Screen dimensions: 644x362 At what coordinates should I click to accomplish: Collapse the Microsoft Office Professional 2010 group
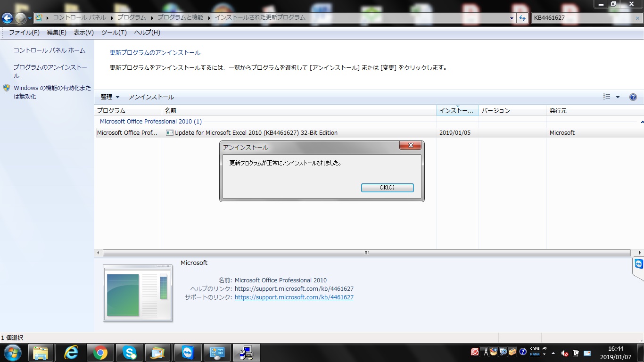click(642, 122)
